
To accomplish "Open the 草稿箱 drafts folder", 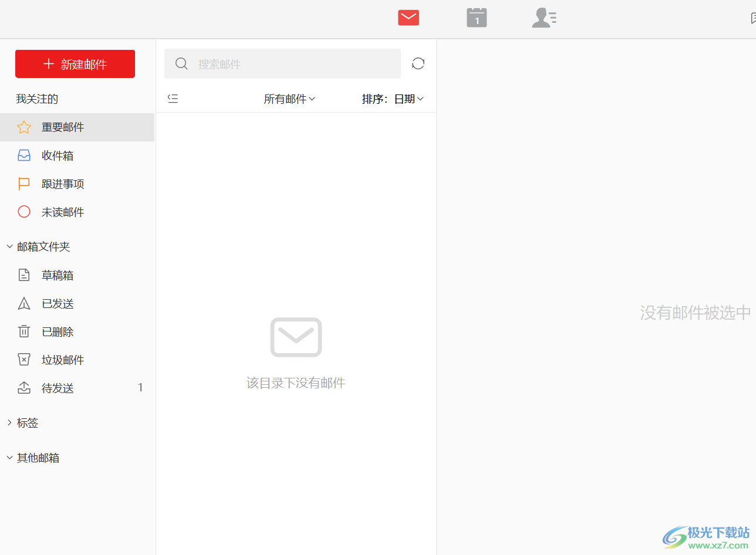I will click(x=77, y=275).
